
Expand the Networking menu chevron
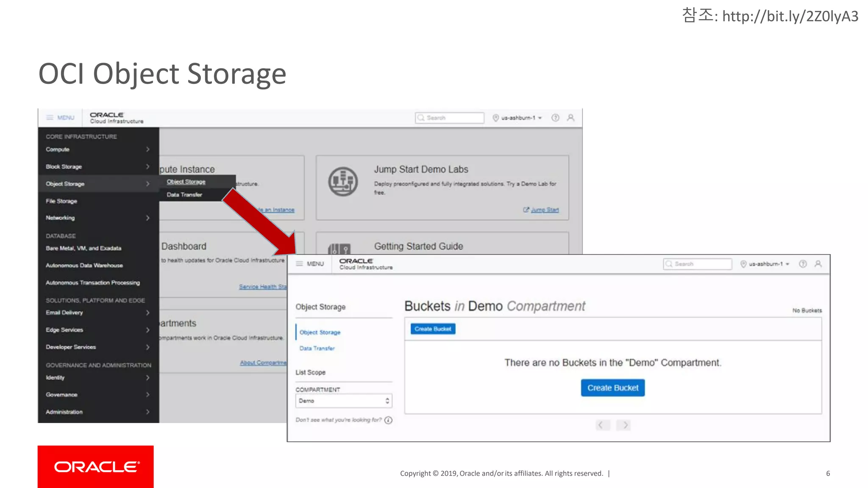coord(147,218)
